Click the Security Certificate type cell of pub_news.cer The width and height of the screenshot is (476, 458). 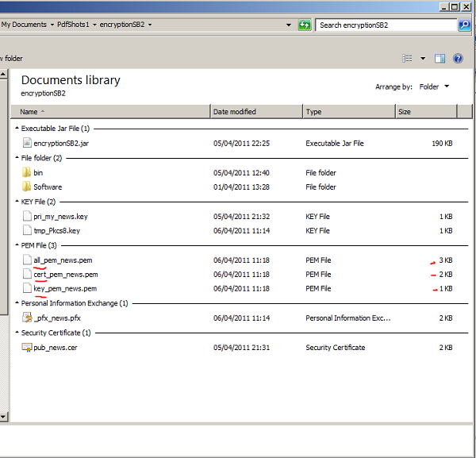pos(335,348)
